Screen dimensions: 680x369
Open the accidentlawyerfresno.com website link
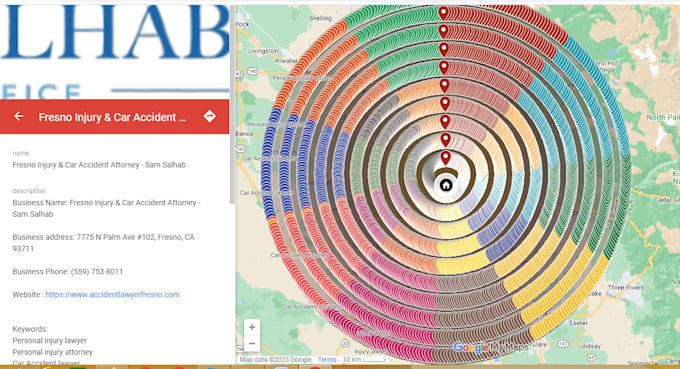pyautogui.click(x=112, y=294)
